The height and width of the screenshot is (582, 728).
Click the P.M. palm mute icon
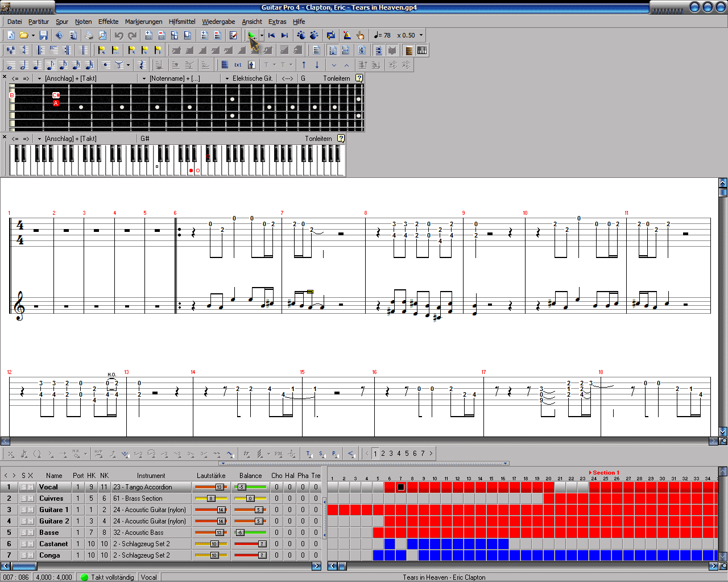click(278, 454)
